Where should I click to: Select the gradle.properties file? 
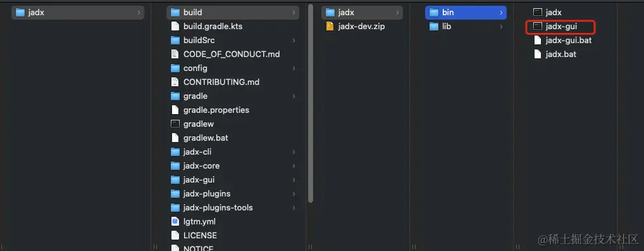tap(233, 110)
